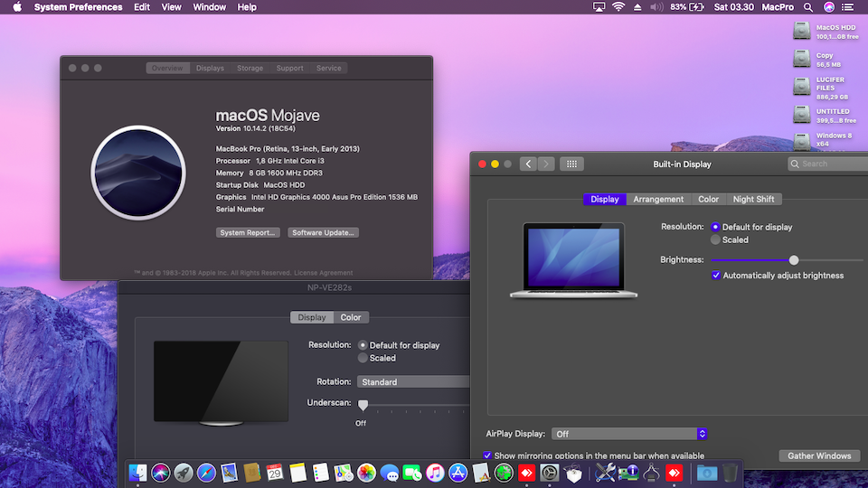Open Support tab in About This Mac
The height and width of the screenshot is (488, 868).
click(x=289, y=68)
